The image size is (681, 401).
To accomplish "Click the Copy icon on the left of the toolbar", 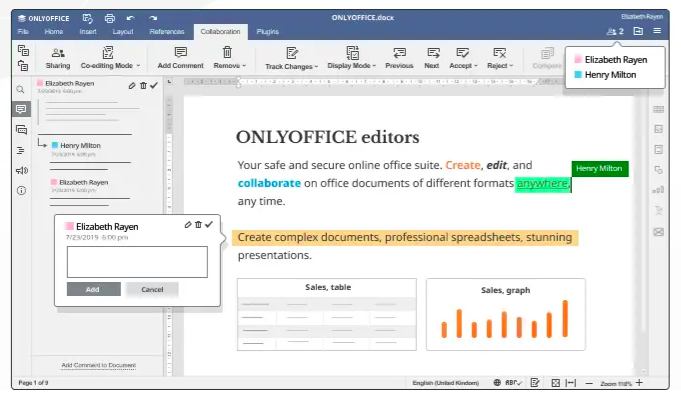I will [23, 50].
